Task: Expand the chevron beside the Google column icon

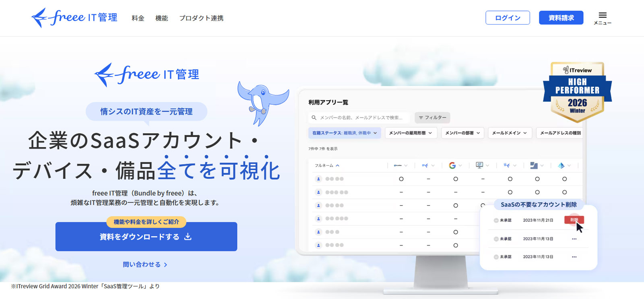Action: tap(460, 165)
